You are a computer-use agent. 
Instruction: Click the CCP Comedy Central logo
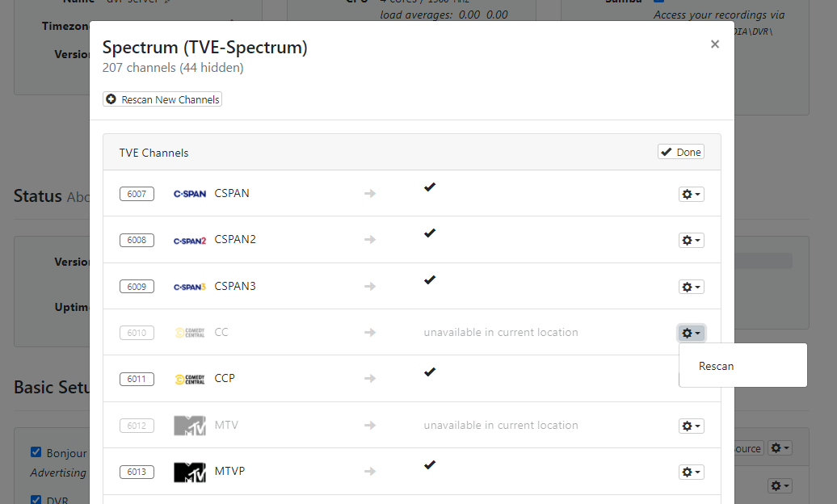coord(190,379)
